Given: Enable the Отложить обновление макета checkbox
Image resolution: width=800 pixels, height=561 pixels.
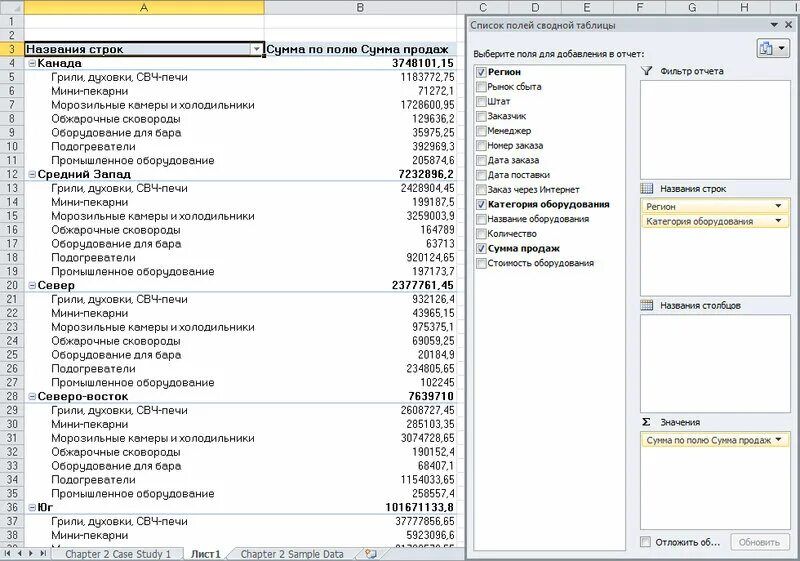Looking at the screenshot, I should pyautogui.click(x=645, y=542).
